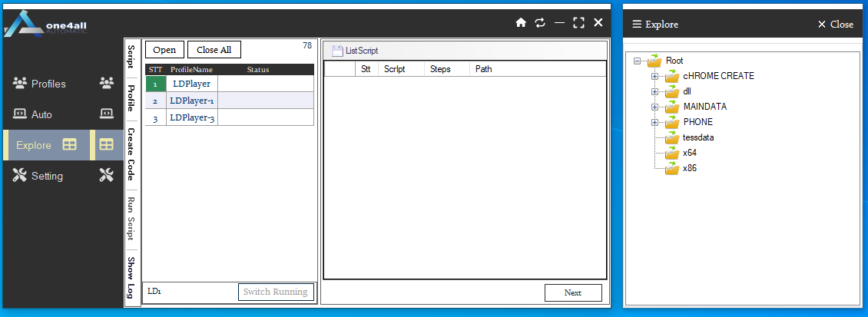The width and height of the screenshot is (868, 317).
Task: Click the fullscreen icon in title bar
Action: (579, 23)
